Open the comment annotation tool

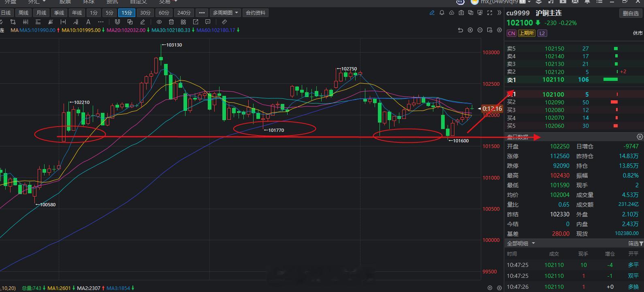[x=208, y=22]
